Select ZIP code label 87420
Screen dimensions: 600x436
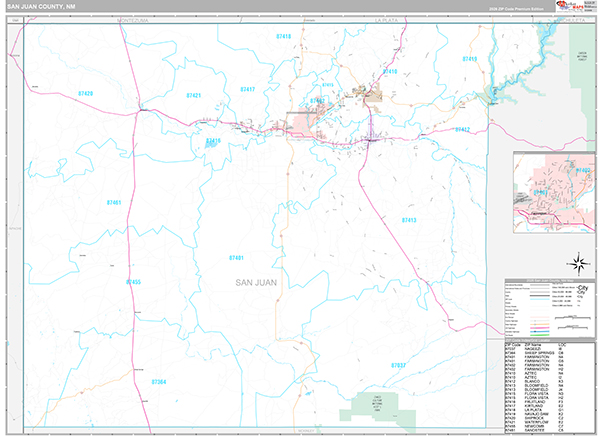click(85, 94)
